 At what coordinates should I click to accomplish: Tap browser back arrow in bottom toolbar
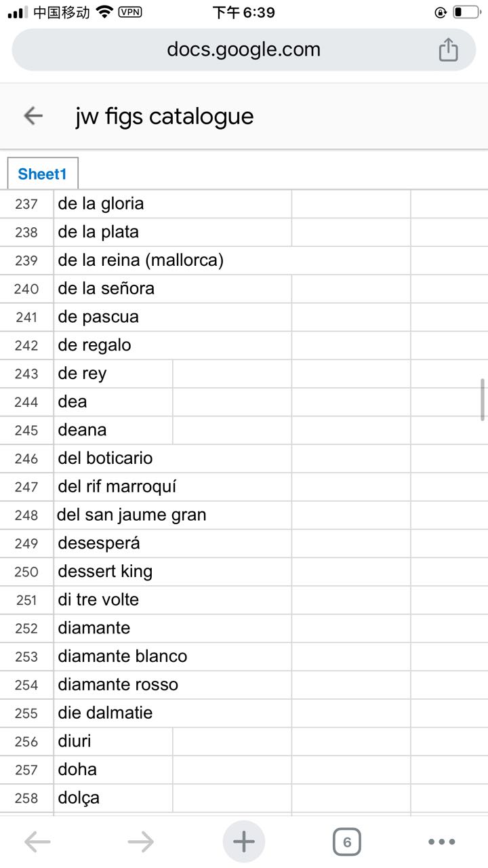[x=37, y=842]
